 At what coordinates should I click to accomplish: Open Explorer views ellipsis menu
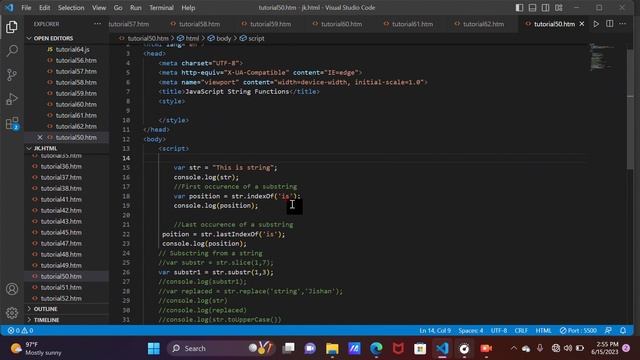(x=97, y=24)
